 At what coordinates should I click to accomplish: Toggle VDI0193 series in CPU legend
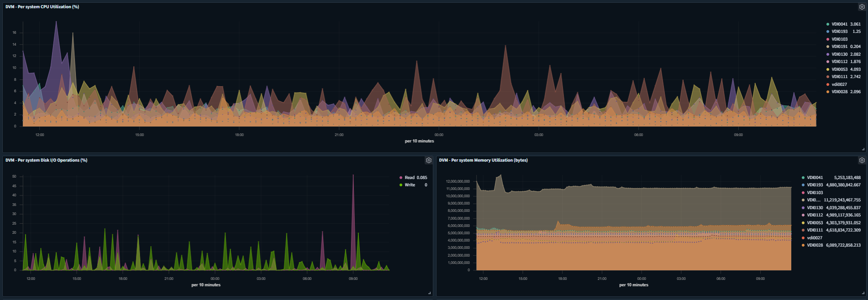(x=839, y=32)
